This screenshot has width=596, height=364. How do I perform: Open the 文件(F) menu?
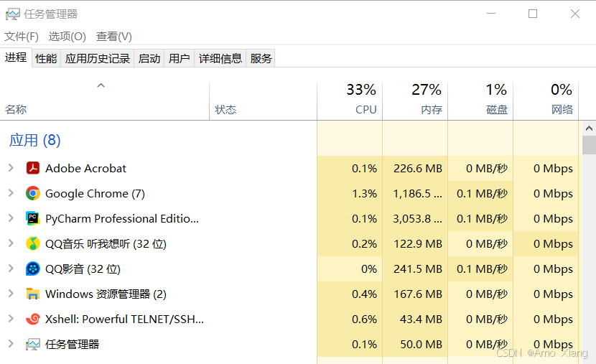22,37
